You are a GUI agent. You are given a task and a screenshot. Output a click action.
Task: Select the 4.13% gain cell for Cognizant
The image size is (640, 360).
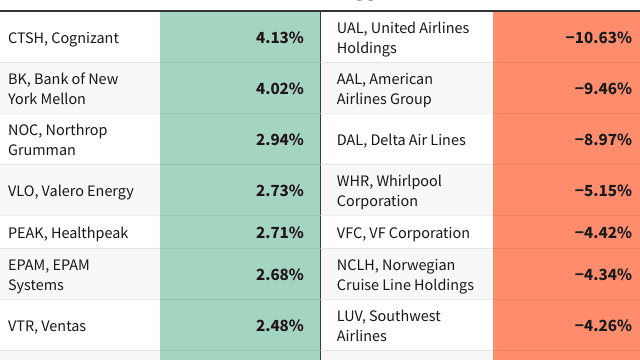pyautogui.click(x=240, y=37)
